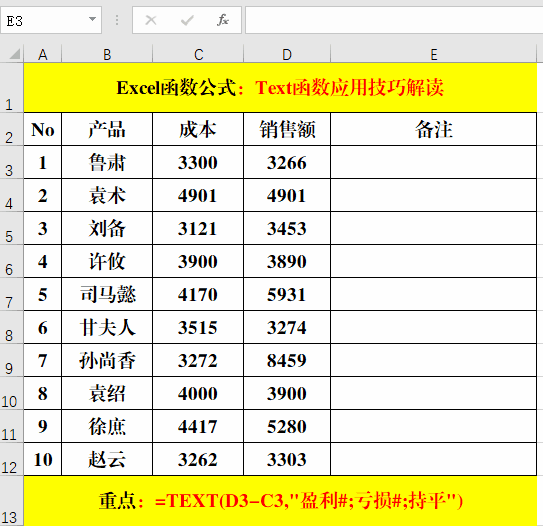Select the cost cell '3272'

tap(198, 360)
